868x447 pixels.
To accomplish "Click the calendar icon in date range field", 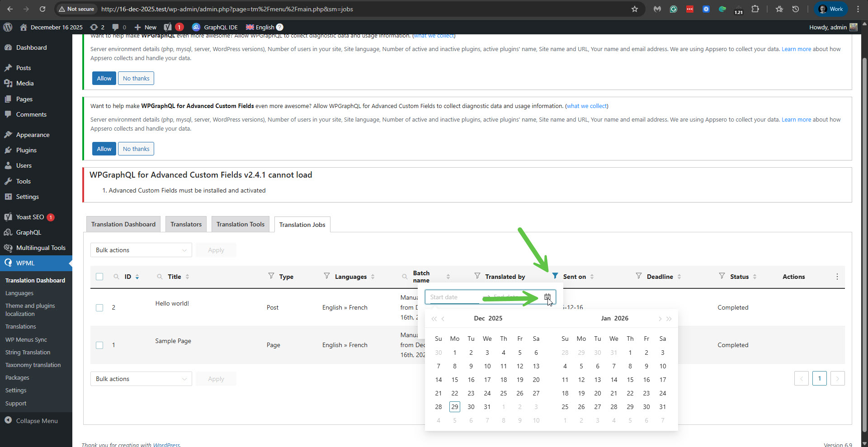I will click(x=547, y=297).
